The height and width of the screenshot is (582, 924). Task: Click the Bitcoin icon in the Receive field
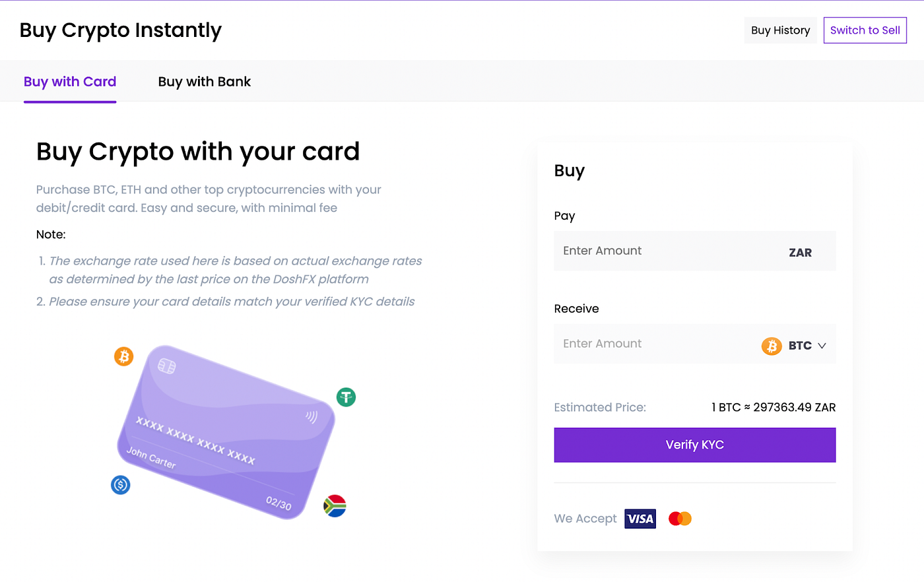pyautogui.click(x=772, y=345)
